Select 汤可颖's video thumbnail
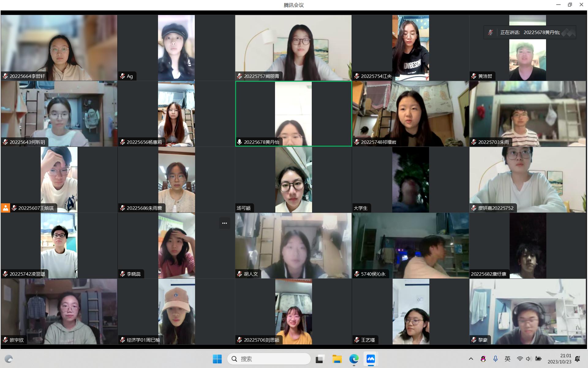The image size is (588, 368). point(293,179)
